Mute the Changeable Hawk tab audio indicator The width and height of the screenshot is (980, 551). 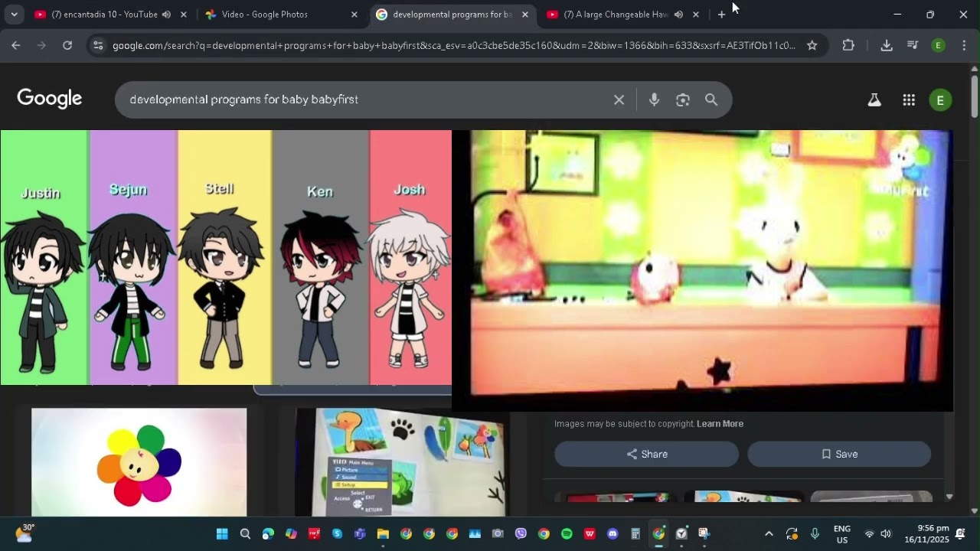coord(678,15)
